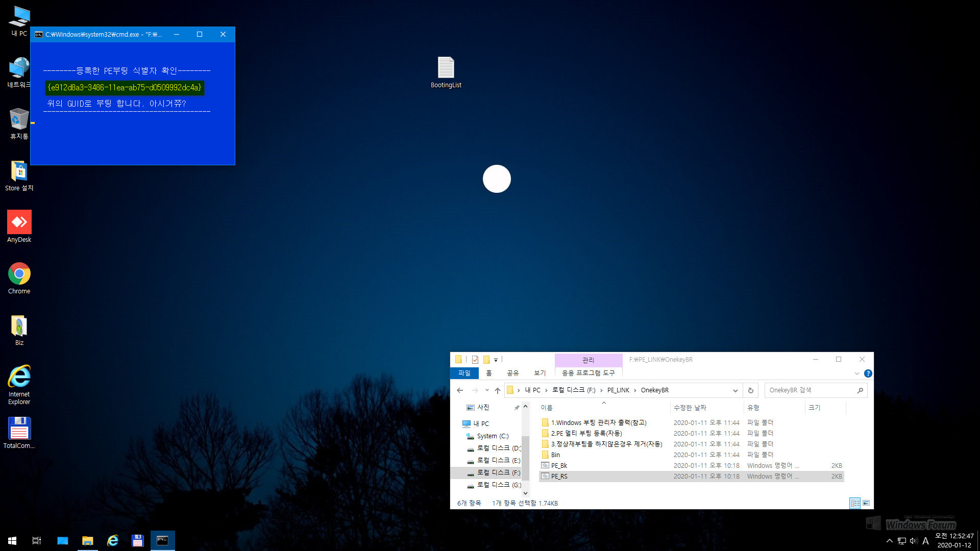Open the Biz folder on desktop
The image size is (980, 551).
coord(19,331)
